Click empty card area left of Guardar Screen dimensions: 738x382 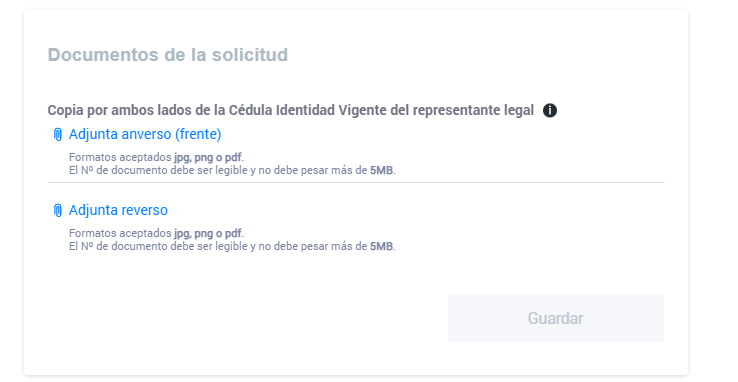(x=245, y=318)
